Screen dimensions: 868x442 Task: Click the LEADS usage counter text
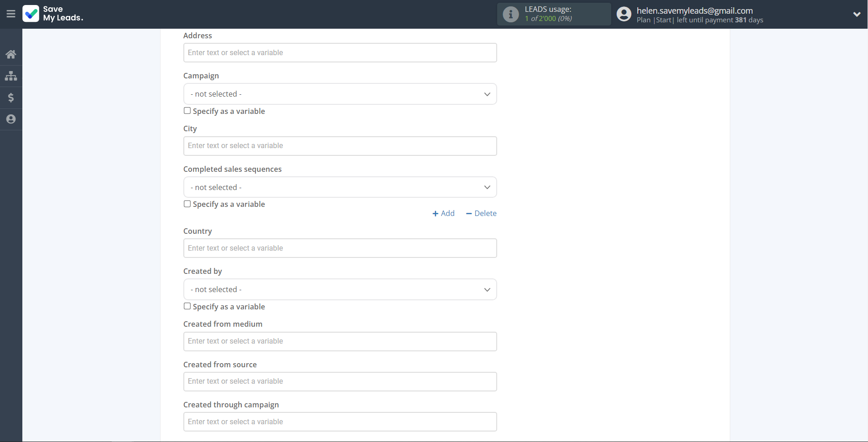click(548, 14)
